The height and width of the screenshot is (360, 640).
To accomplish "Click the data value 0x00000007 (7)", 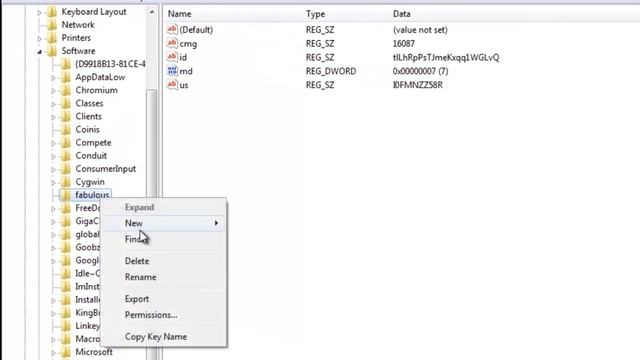I will pos(420,71).
